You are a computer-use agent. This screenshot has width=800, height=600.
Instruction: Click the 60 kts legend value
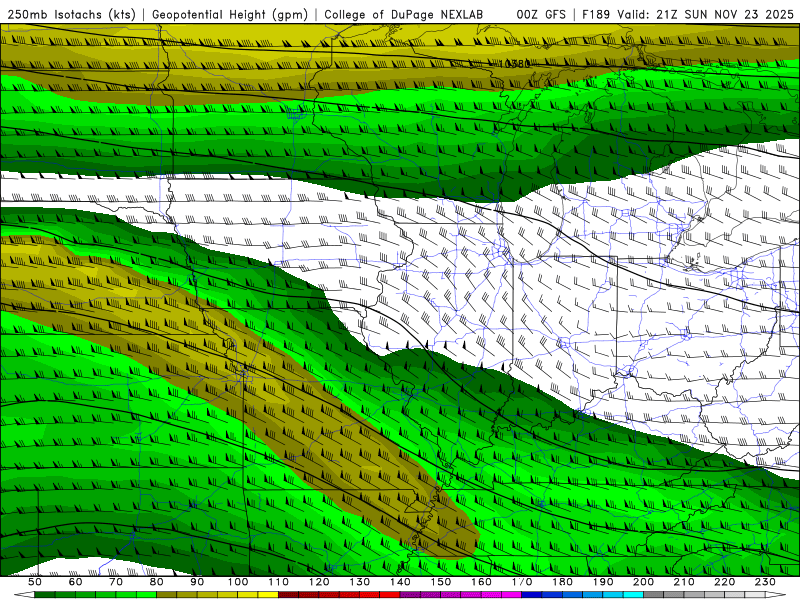[75, 582]
